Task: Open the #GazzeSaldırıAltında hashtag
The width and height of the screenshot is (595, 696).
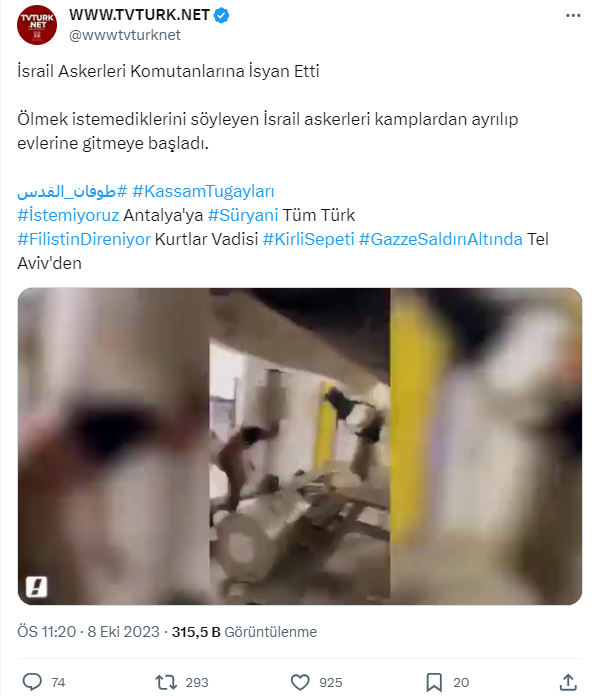Action: point(440,239)
